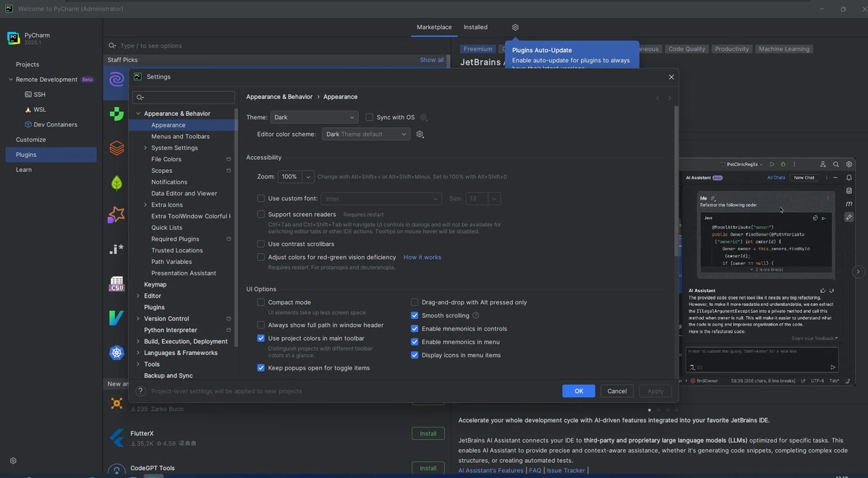Expand Extra Icons tree node

click(145, 205)
